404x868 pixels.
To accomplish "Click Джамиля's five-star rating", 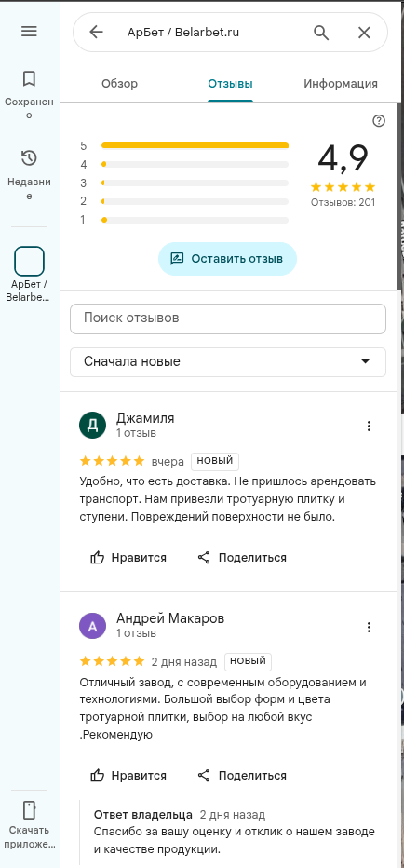I will [x=113, y=461].
